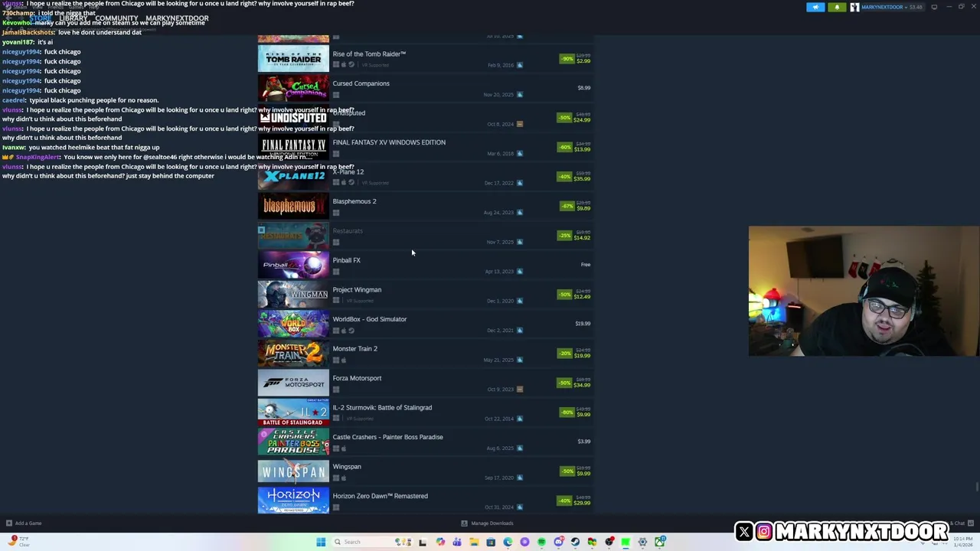
Task: Open Manage Downloads in the bottom bar
Action: coord(487,523)
